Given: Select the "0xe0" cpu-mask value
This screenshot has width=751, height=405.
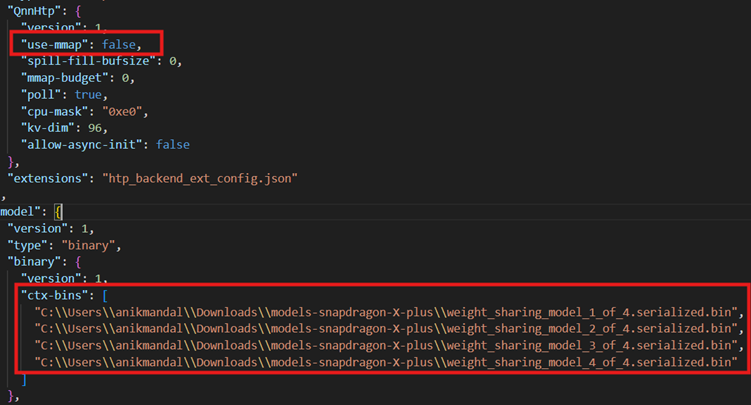Looking at the screenshot, I should 131,111.
